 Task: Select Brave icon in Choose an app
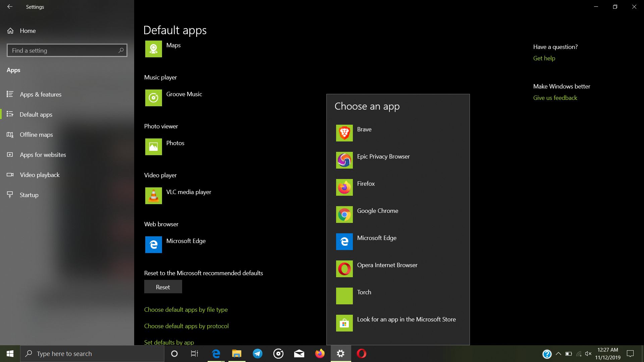344,133
